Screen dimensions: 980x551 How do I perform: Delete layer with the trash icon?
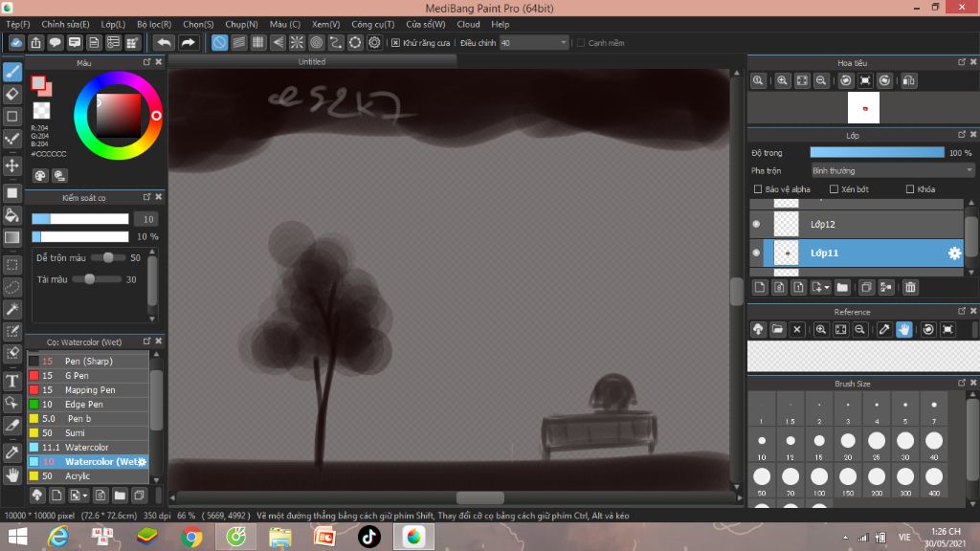[910, 287]
